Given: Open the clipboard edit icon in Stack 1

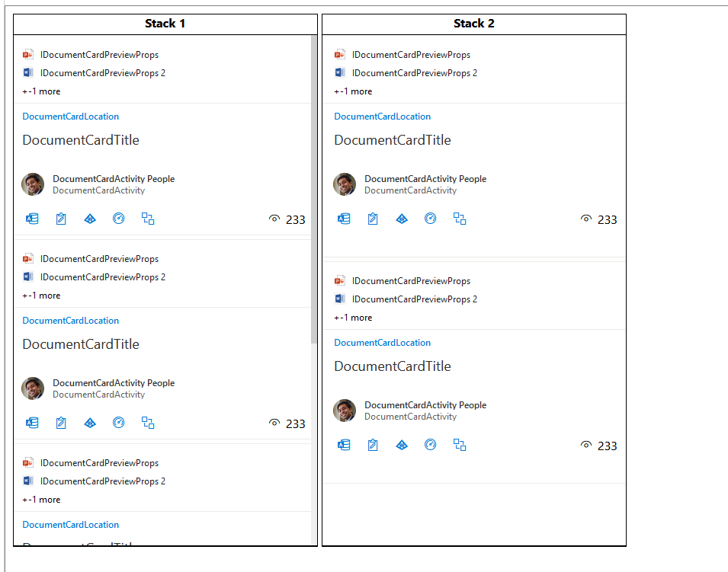Looking at the screenshot, I should [60, 219].
